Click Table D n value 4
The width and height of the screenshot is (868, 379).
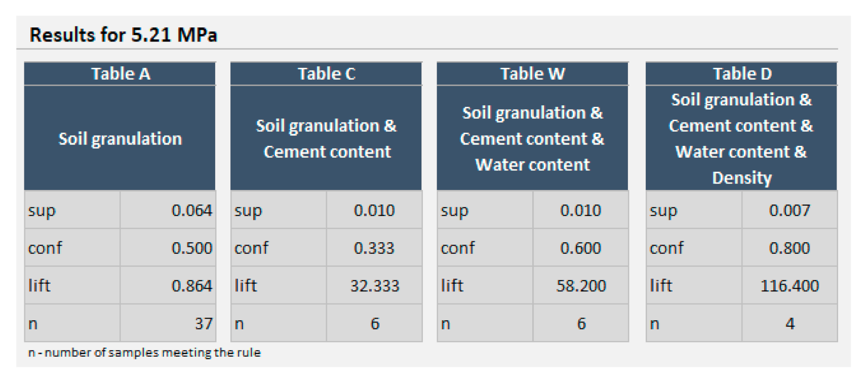click(790, 323)
